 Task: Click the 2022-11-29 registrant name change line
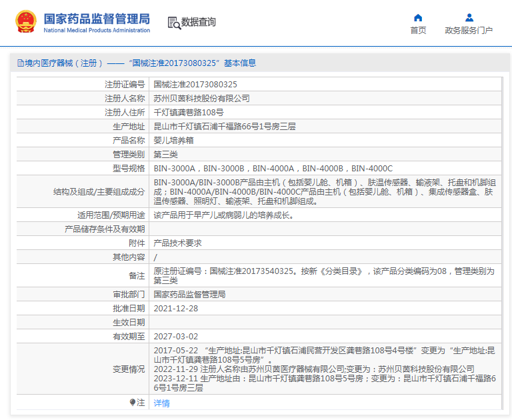(314, 369)
